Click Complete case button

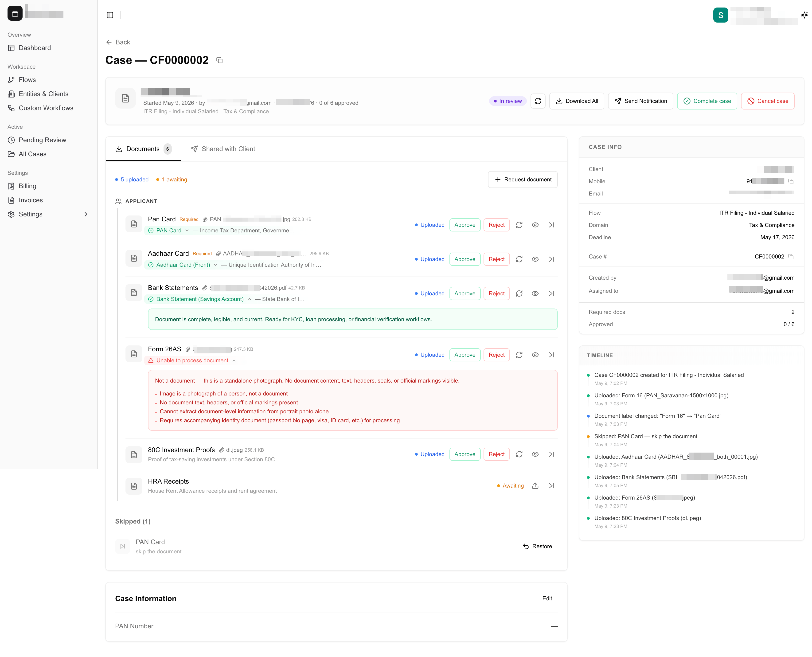point(707,101)
